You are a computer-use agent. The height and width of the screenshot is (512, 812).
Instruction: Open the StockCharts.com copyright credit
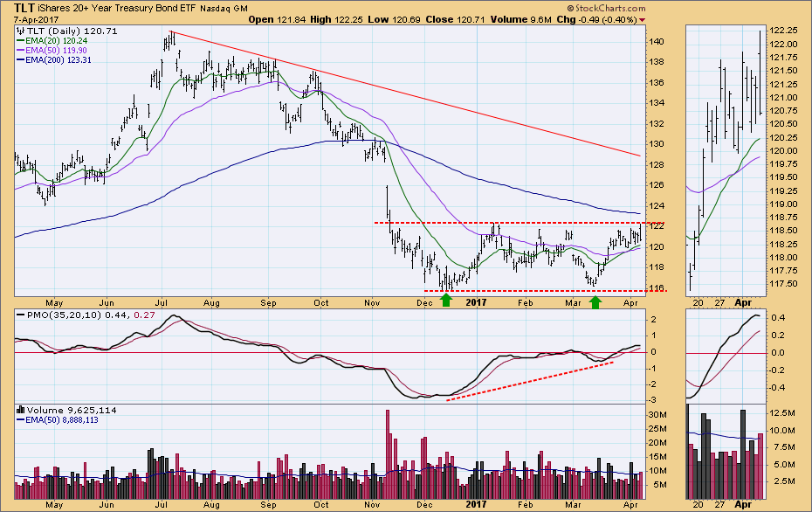pyautogui.click(x=607, y=8)
